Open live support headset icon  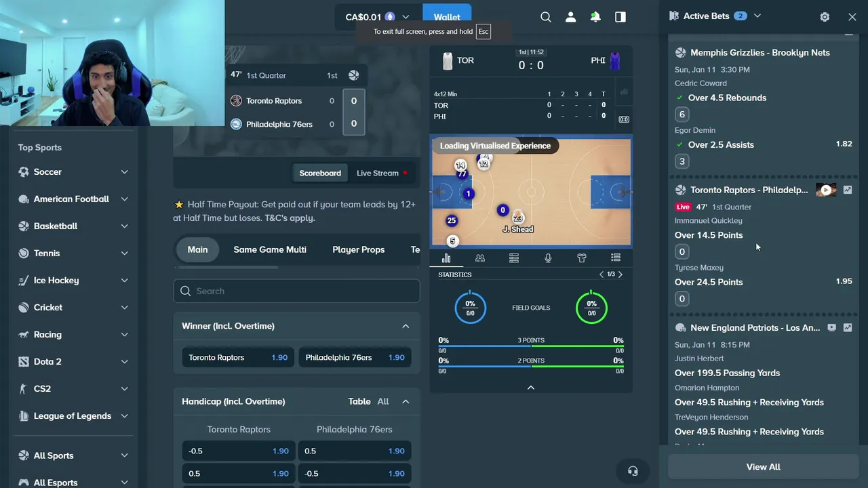[633, 471]
